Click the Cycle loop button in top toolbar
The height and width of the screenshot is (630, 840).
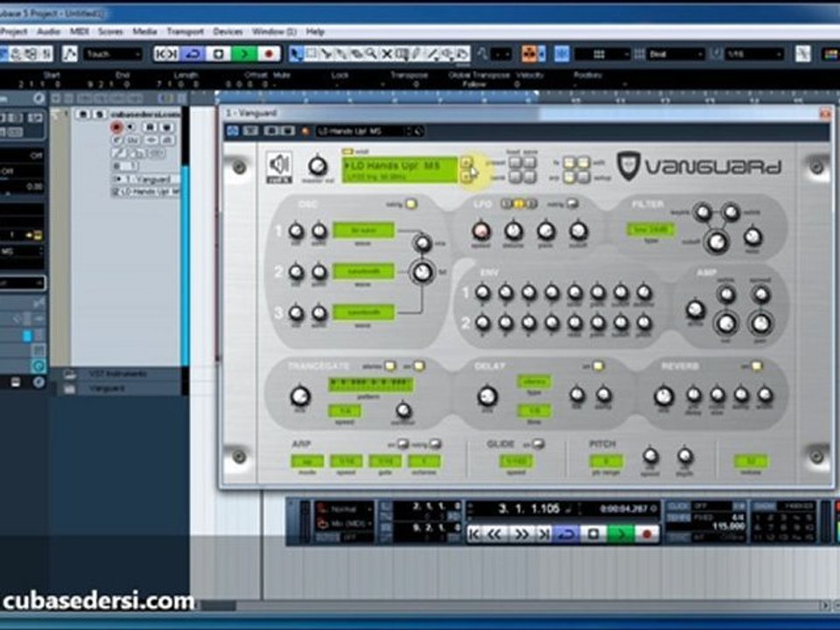192,53
